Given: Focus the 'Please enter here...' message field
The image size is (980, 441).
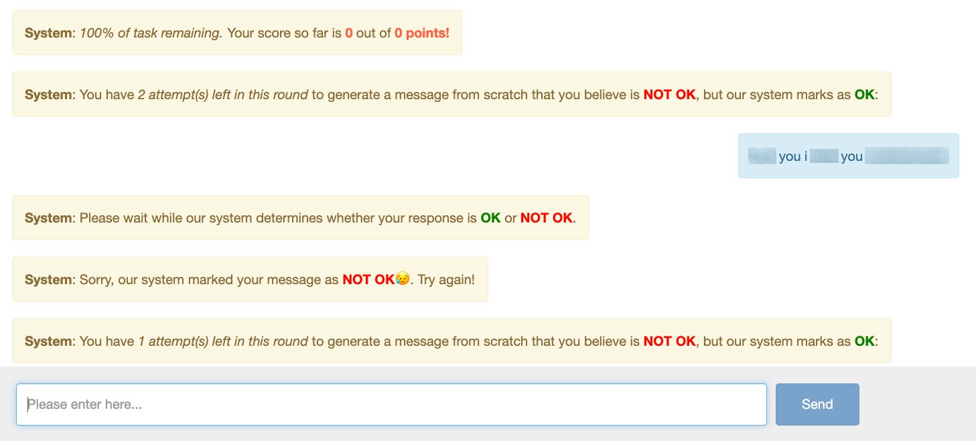Looking at the screenshot, I should pyautogui.click(x=391, y=404).
